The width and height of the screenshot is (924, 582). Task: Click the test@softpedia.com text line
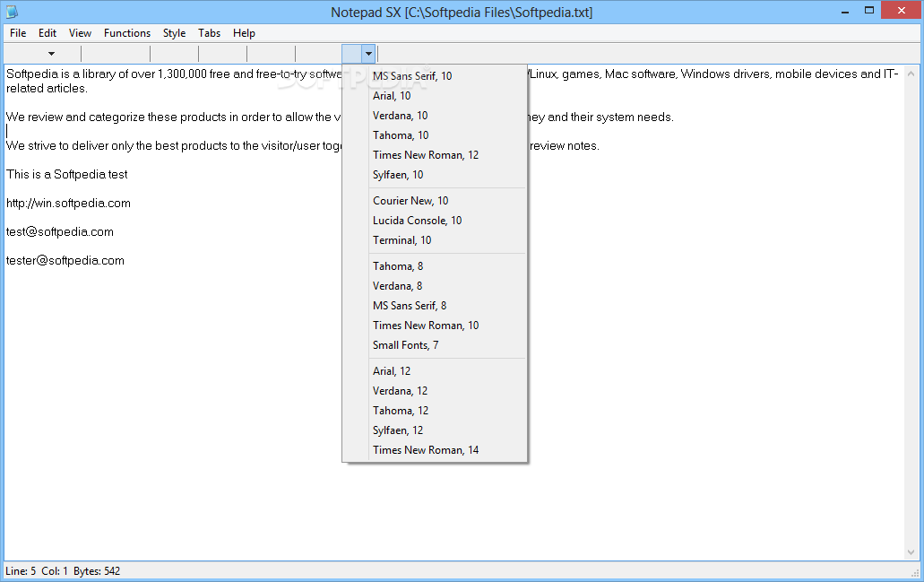(59, 231)
